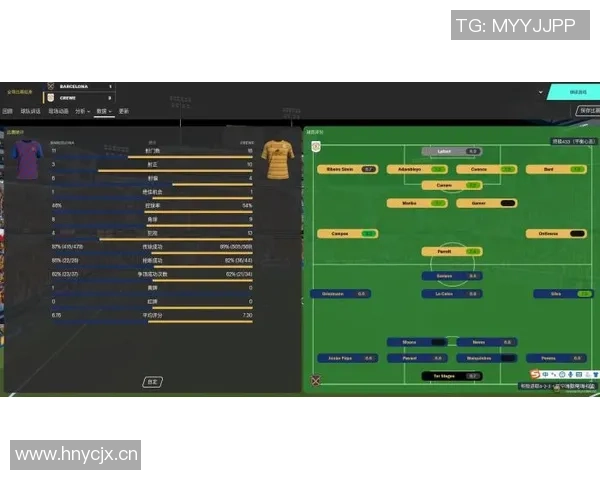Image resolution: width=600 pixels, height=480 pixels.
Task: Select goalkeeper Ter Stegen on the pitch
Action: pyautogui.click(x=444, y=376)
